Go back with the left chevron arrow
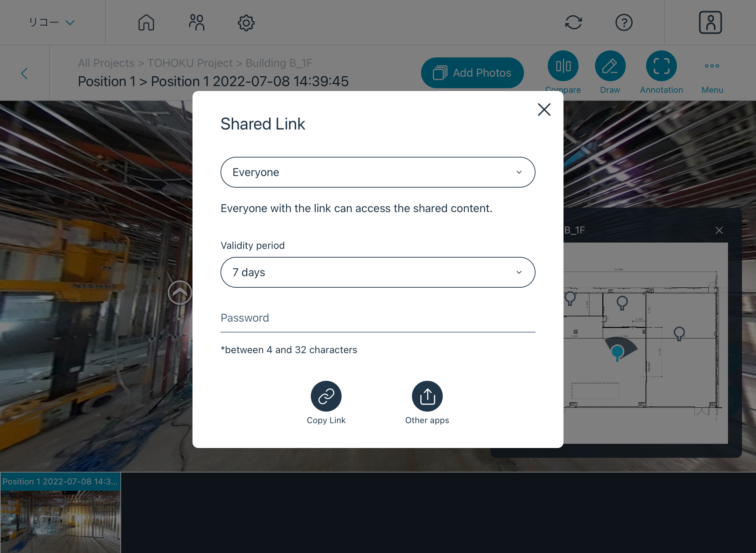The image size is (756, 553). point(24,73)
